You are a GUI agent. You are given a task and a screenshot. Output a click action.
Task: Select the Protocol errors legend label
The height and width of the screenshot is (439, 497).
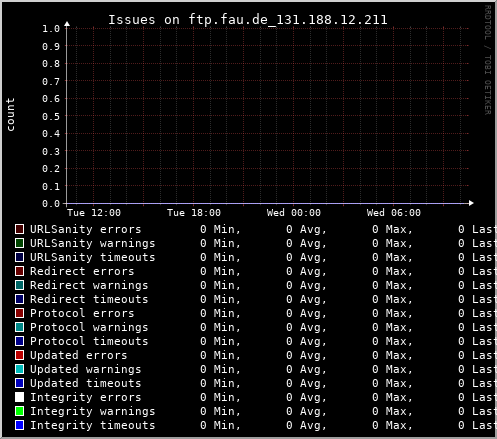(x=82, y=313)
